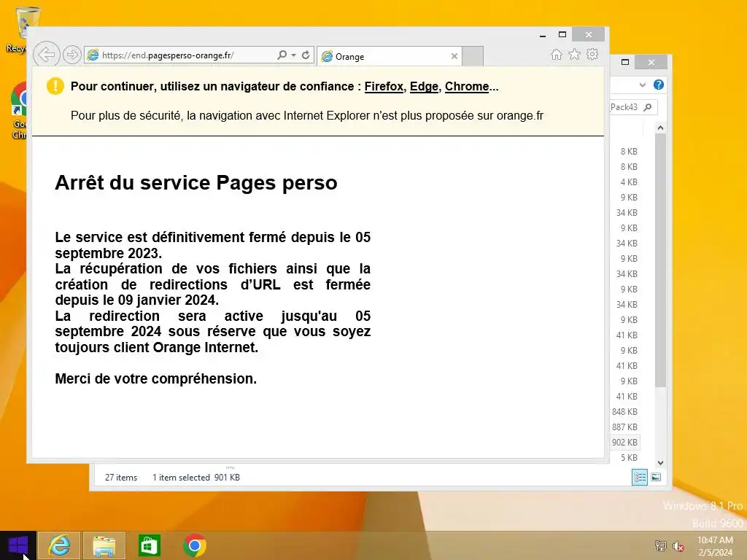
Task: Open address bar autocomplete dropdown arrow
Action: click(293, 55)
